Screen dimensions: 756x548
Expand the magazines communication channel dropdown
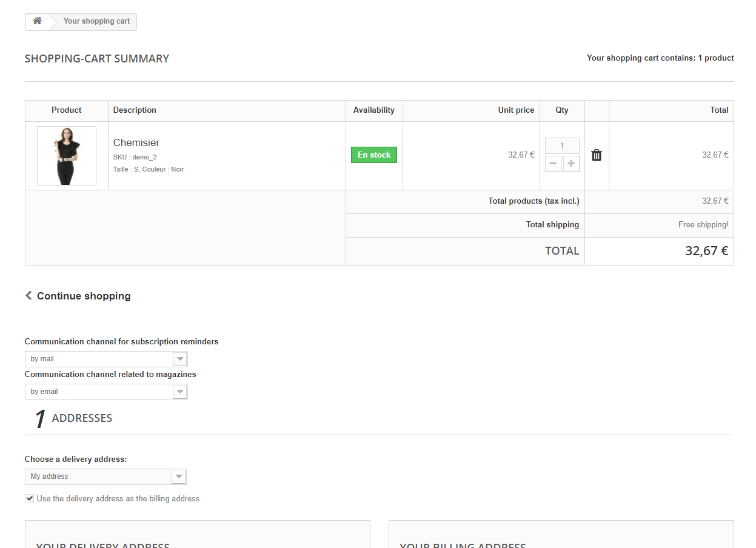(x=106, y=392)
